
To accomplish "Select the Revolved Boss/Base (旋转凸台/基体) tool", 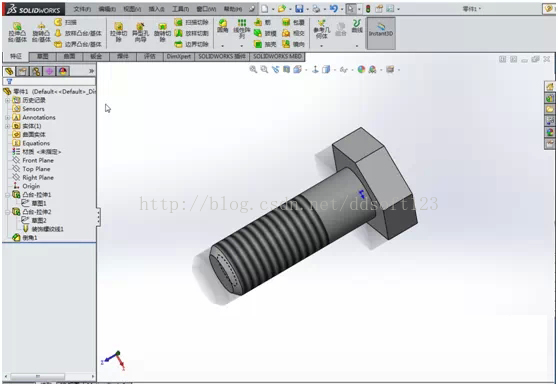I will tap(41, 32).
